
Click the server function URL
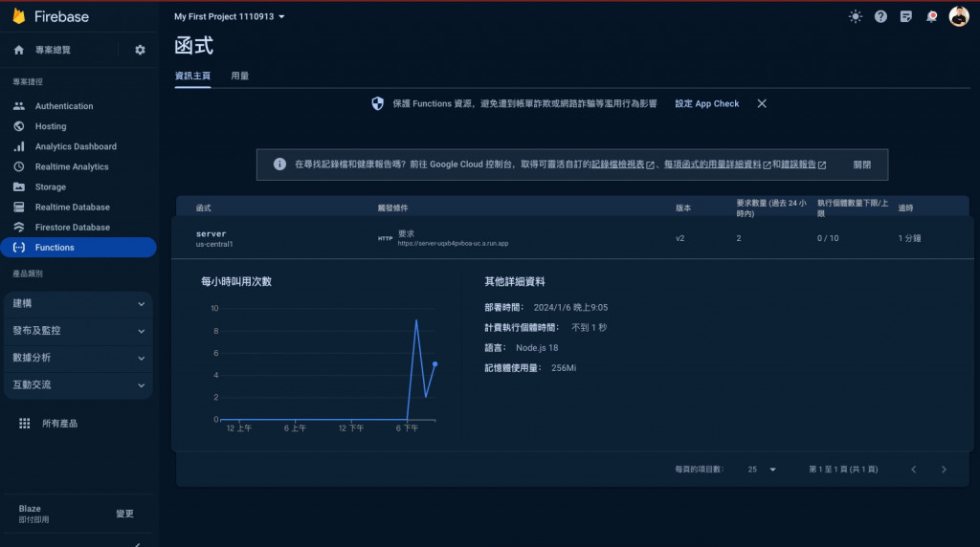click(x=453, y=244)
